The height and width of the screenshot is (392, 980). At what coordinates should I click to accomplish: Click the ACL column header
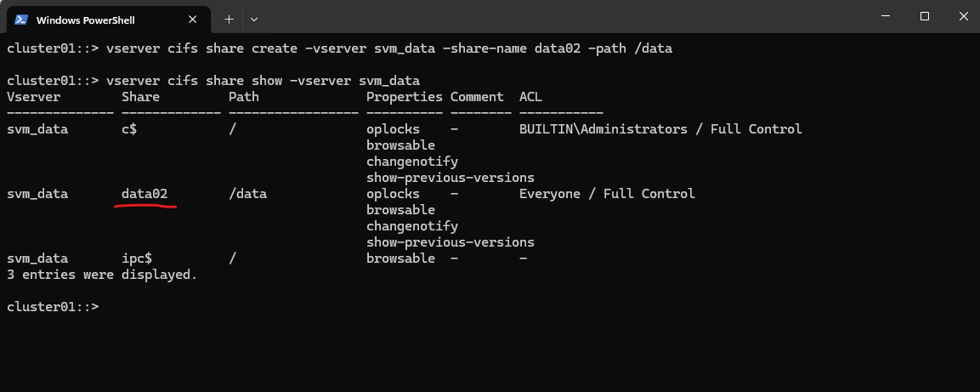click(x=530, y=97)
